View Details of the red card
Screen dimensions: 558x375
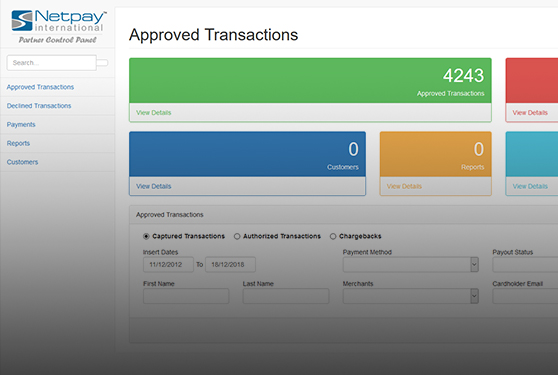click(x=530, y=113)
